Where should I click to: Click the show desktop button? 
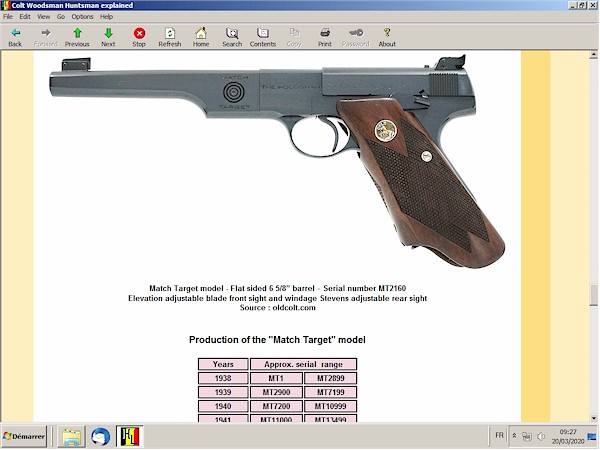coord(592,436)
